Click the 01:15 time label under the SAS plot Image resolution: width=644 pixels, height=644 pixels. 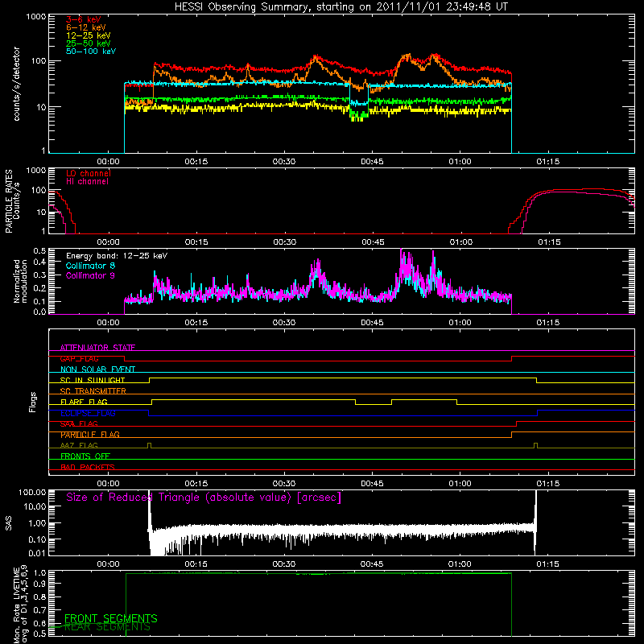pos(548,564)
